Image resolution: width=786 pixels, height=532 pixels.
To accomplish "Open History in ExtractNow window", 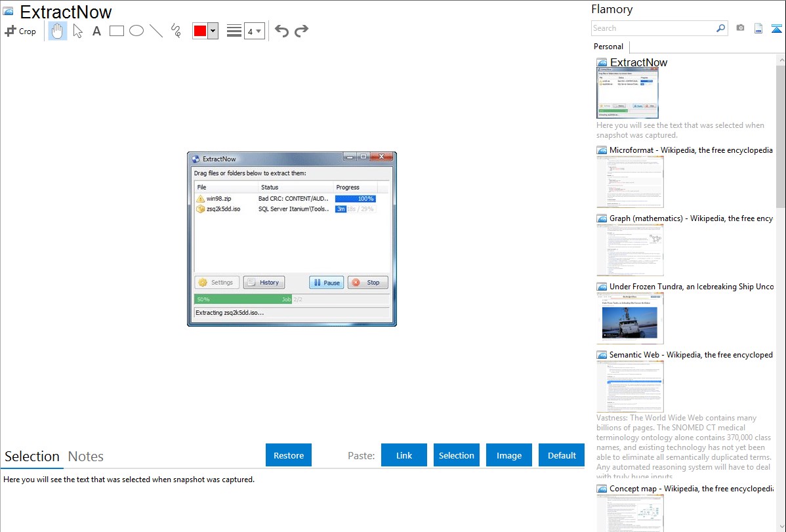I will coord(264,282).
